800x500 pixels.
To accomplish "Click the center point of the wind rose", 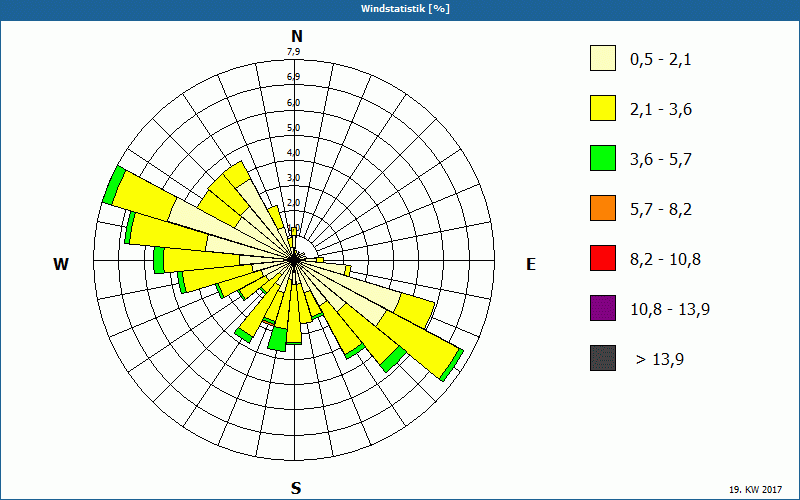I will coord(294,260).
